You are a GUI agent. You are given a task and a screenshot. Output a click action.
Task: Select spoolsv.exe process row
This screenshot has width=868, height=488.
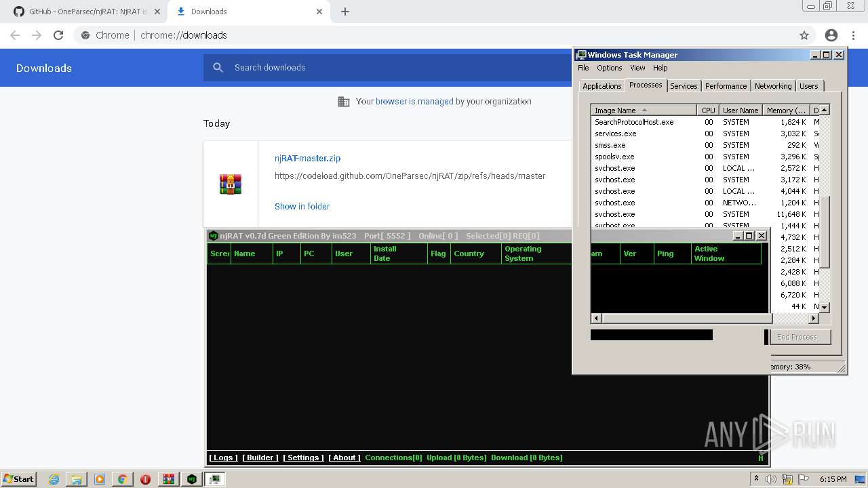[x=705, y=157]
